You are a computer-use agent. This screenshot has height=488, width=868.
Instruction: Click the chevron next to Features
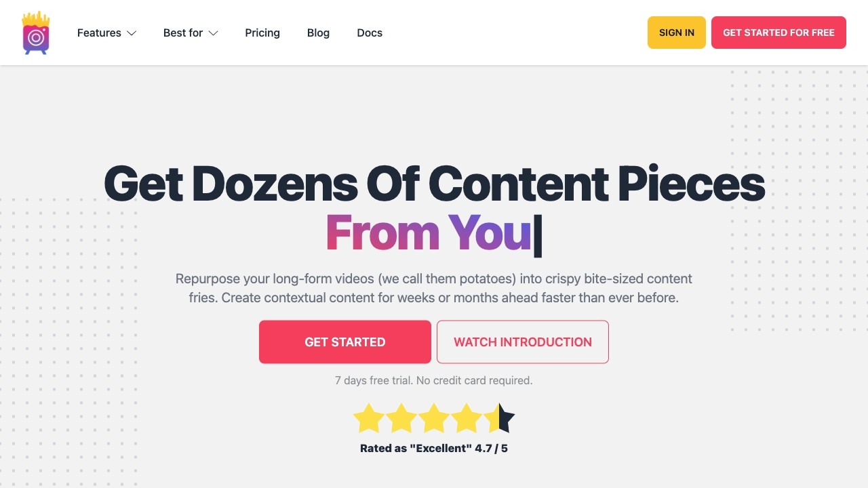point(131,33)
